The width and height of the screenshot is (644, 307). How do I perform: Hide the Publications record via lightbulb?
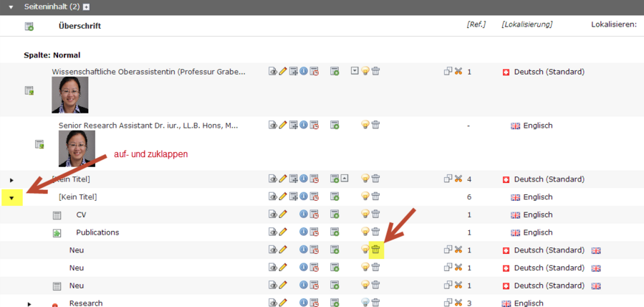(x=365, y=232)
